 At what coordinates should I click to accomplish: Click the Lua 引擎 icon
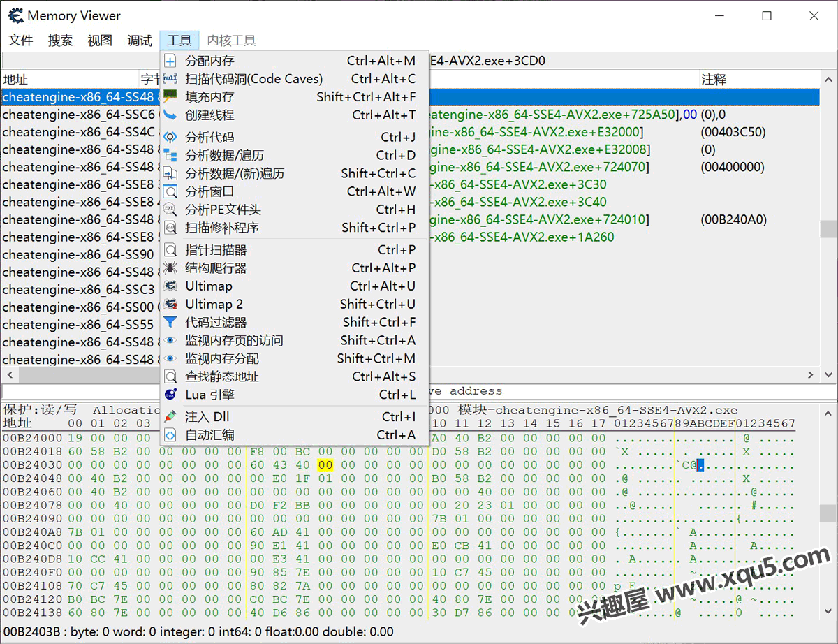click(170, 395)
